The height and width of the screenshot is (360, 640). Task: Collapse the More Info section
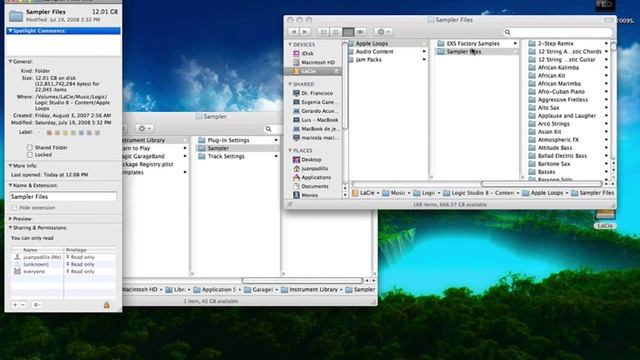[x=10, y=166]
